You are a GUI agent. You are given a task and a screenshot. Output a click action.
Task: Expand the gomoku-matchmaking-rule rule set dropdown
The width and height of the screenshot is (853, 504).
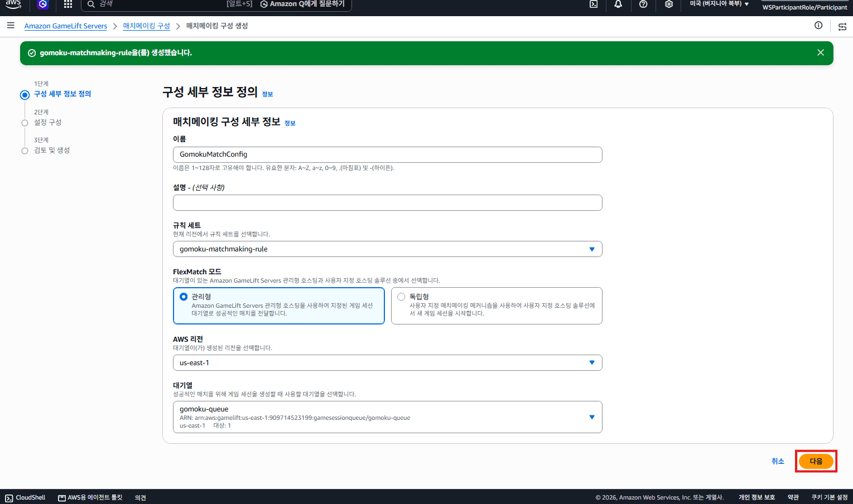coord(388,249)
